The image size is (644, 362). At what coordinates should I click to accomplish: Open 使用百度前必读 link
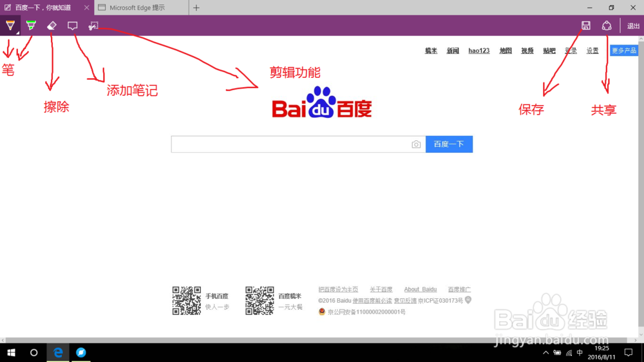click(x=372, y=301)
